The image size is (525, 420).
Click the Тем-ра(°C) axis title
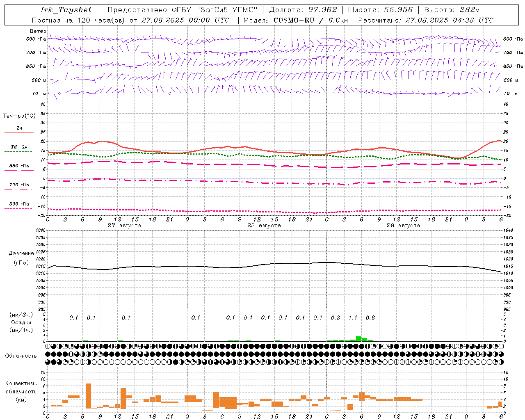(x=19, y=116)
